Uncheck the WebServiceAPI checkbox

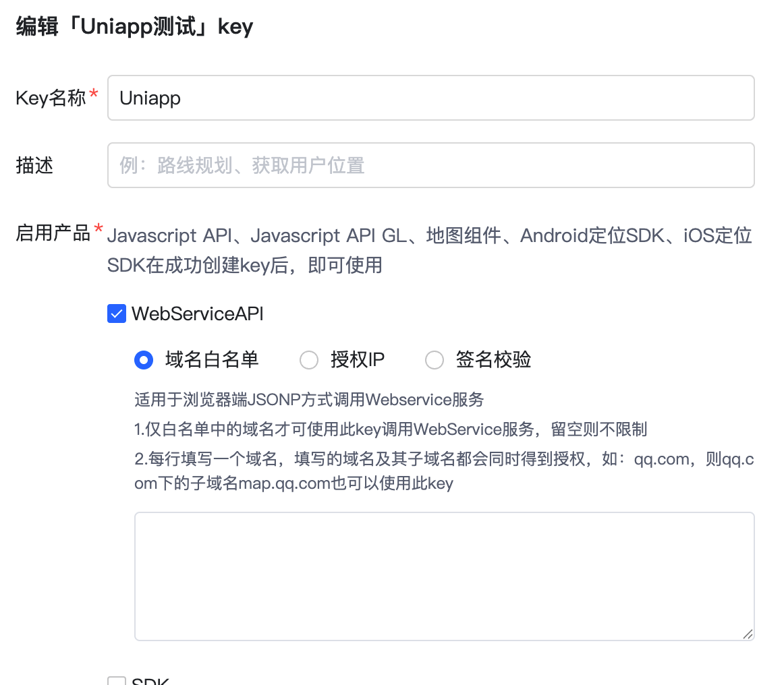[117, 314]
